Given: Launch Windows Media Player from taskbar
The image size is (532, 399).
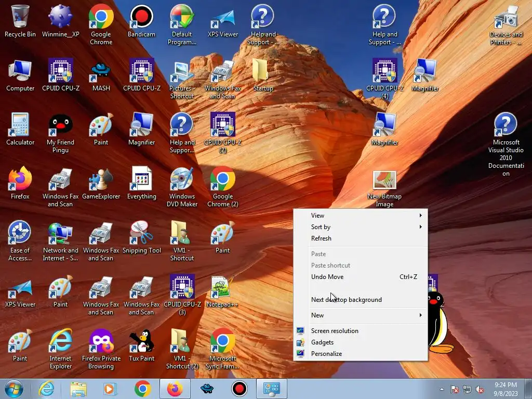Looking at the screenshot, I should click(x=110, y=389).
